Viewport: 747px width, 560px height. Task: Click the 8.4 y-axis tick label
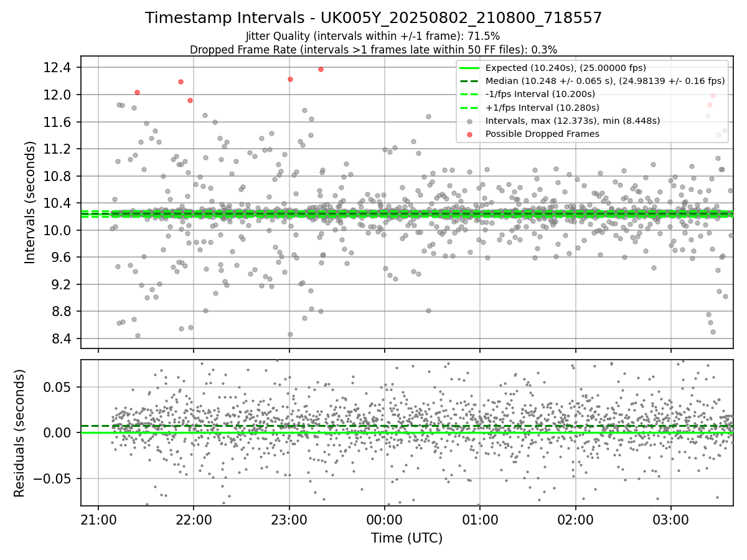[61, 338]
